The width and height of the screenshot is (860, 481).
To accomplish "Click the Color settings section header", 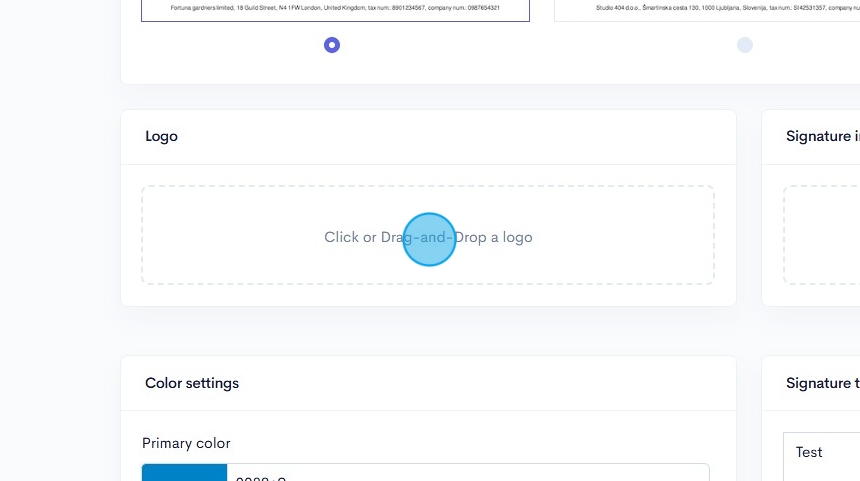I will click(192, 383).
